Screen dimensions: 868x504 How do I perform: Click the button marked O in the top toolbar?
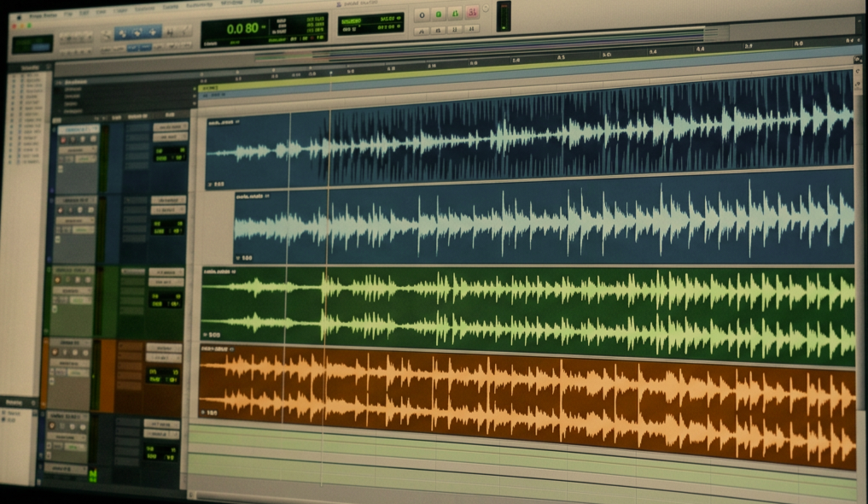(x=422, y=15)
